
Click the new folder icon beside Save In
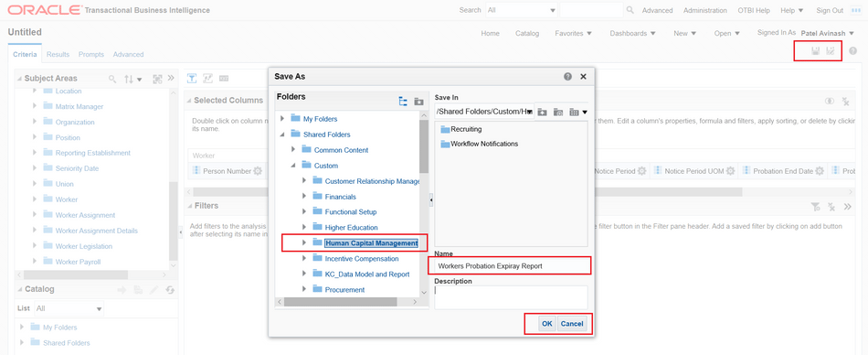542,112
